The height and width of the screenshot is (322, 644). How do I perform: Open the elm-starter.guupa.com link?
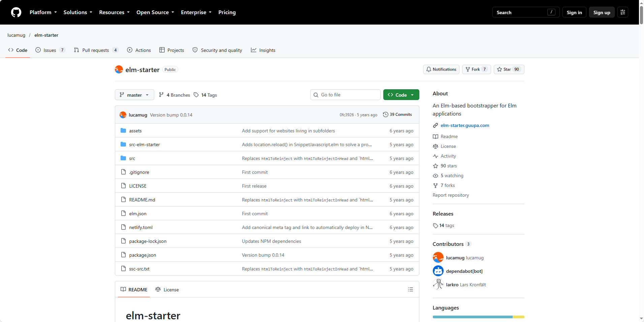[465, 125]
